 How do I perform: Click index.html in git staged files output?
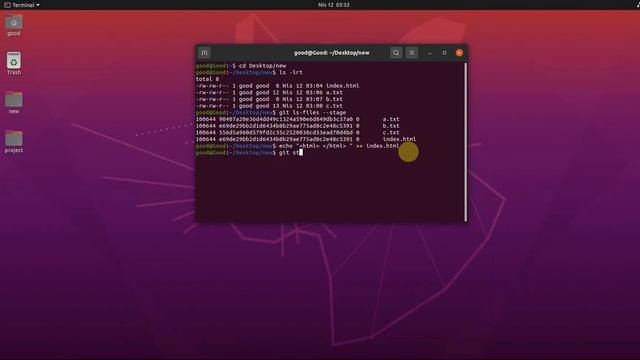click(x=399, y=139)
